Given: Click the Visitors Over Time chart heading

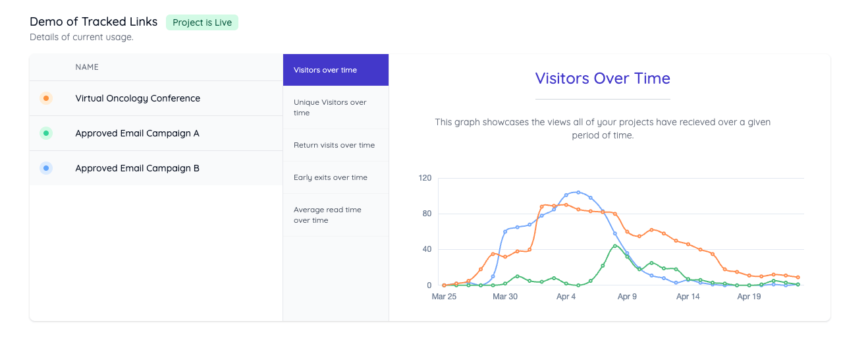Looking at the screenshot, I should 603,78.
